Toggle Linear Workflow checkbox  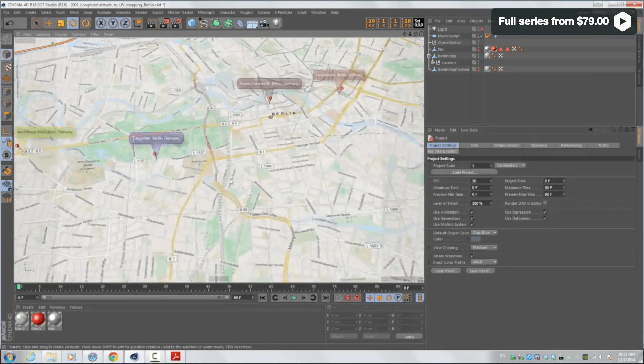pyautogui.click(x=472, y=256)
